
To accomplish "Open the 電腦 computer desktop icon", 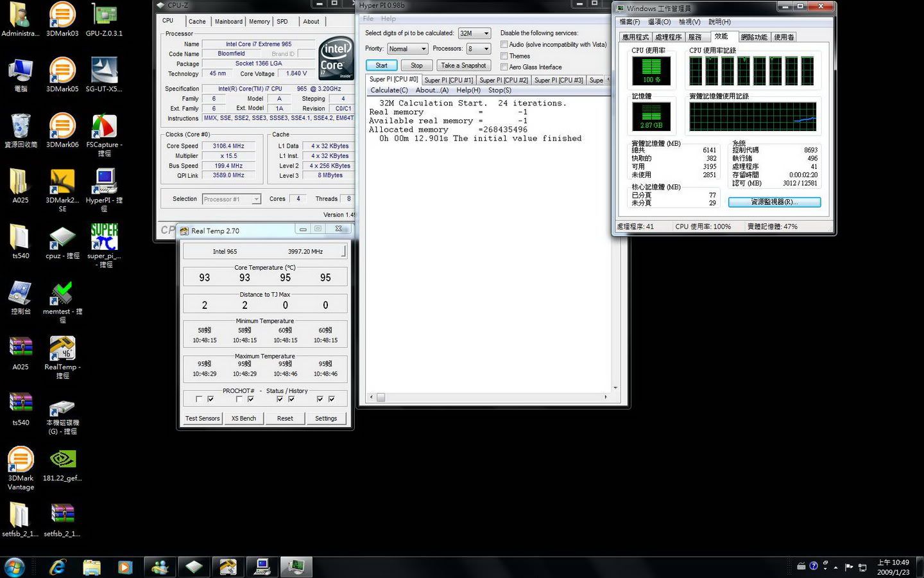I will coord(21,75).
